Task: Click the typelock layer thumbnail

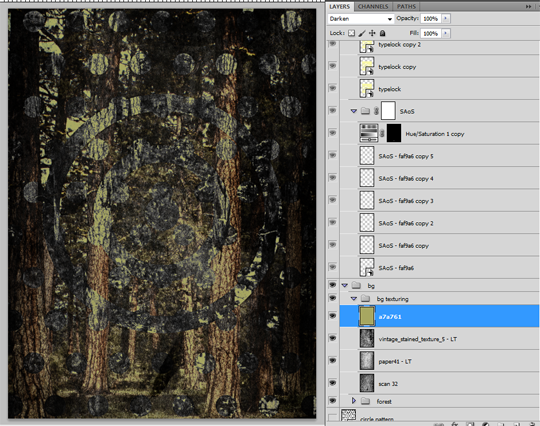Action: (367, 89)
